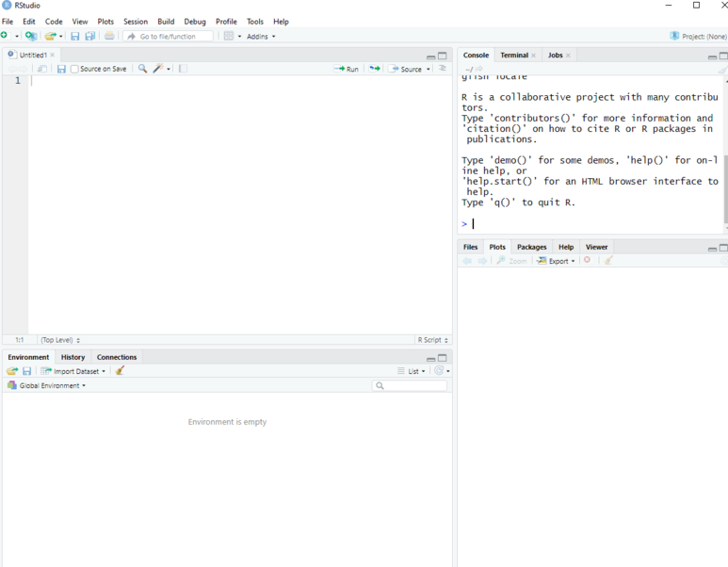Load a workspace with the folder icon

[12, 371]
